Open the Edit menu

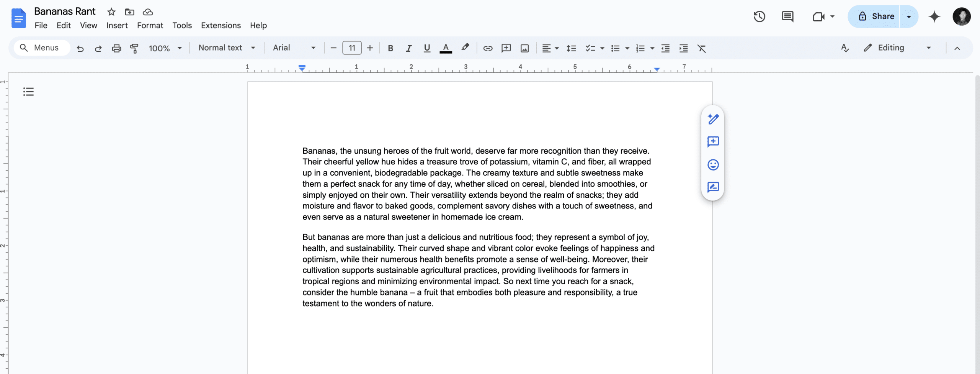64,25
